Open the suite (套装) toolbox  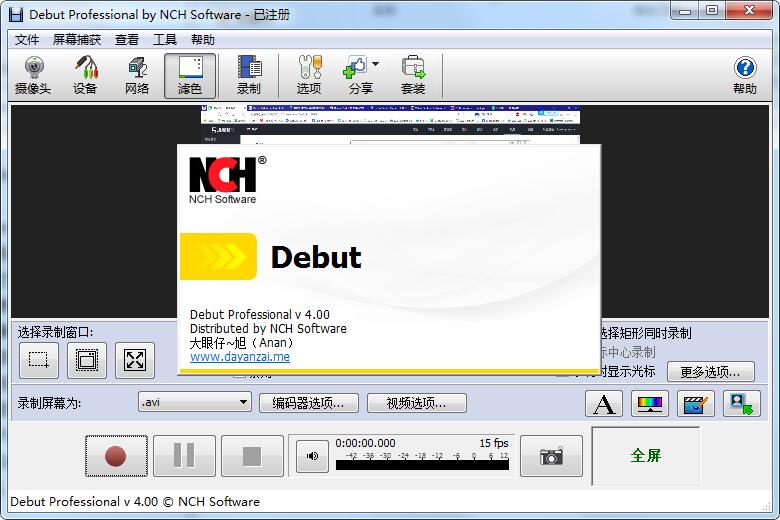[x=413, y=76]
